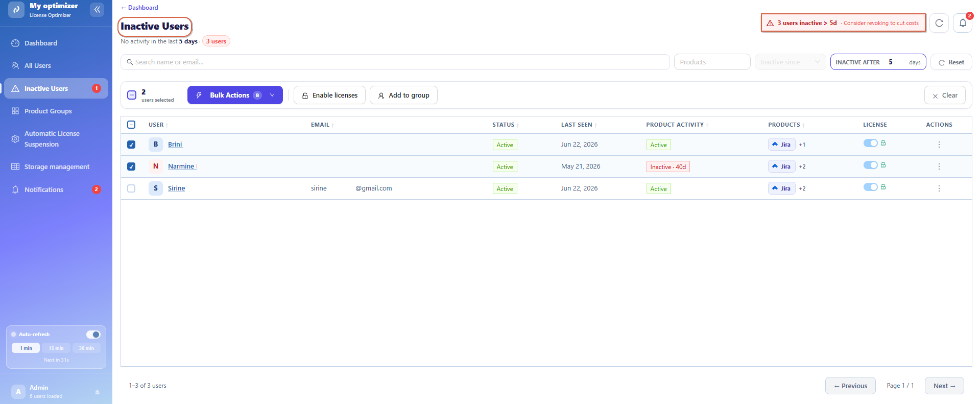The image size is (980, 404).
Task: Click the My optimizer logo icon
Action: click(x=16, y=10)
